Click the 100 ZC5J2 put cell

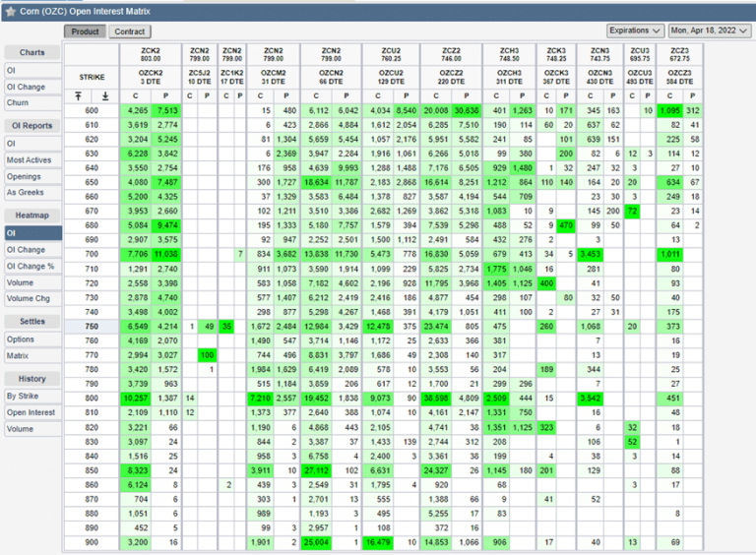point(208,355)
